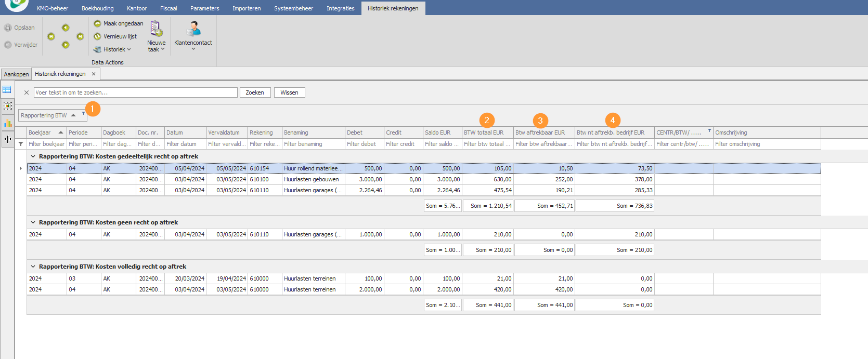Go to the first record

(x=51, y=36)
